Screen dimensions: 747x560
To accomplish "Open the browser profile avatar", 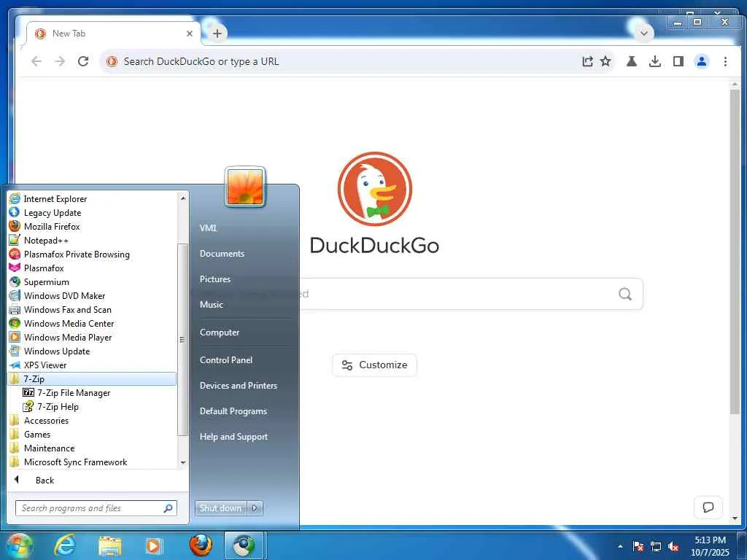I will (x=702, y=61).
